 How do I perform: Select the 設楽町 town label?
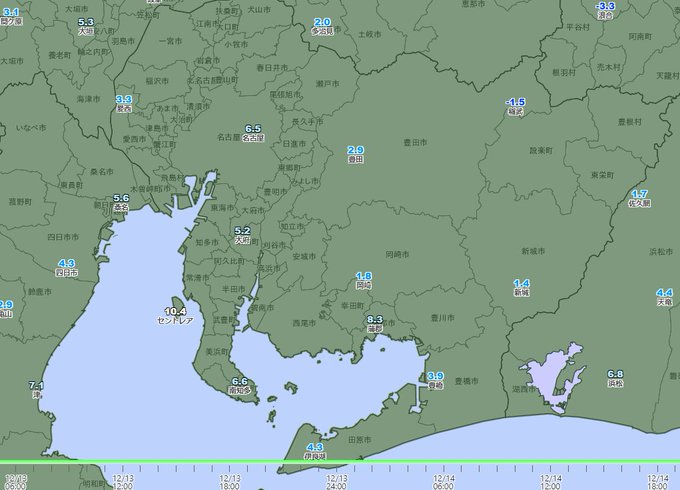click(x=541, y=151)
